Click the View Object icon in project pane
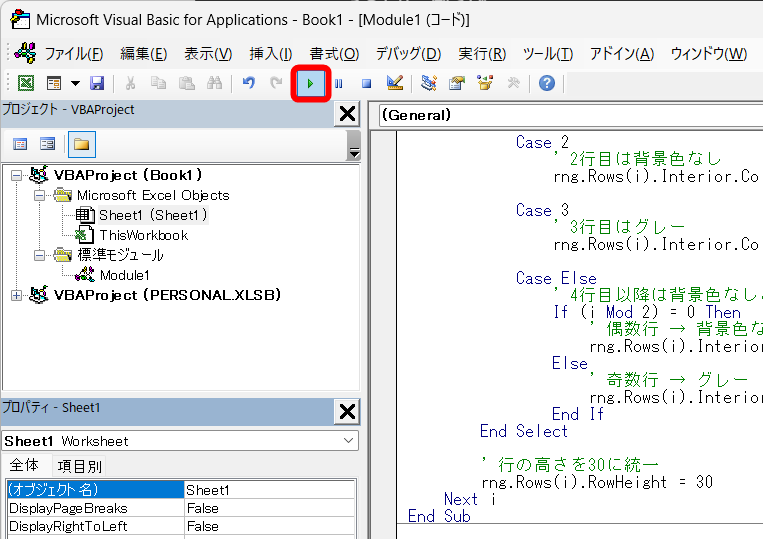 coord(47,144)
